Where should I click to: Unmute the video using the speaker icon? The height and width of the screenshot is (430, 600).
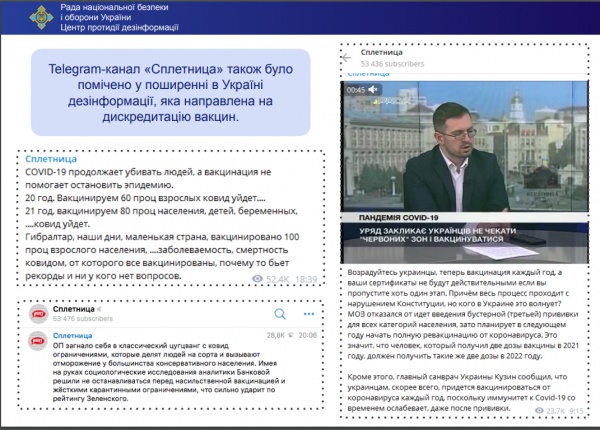click(x=372, y=90)
